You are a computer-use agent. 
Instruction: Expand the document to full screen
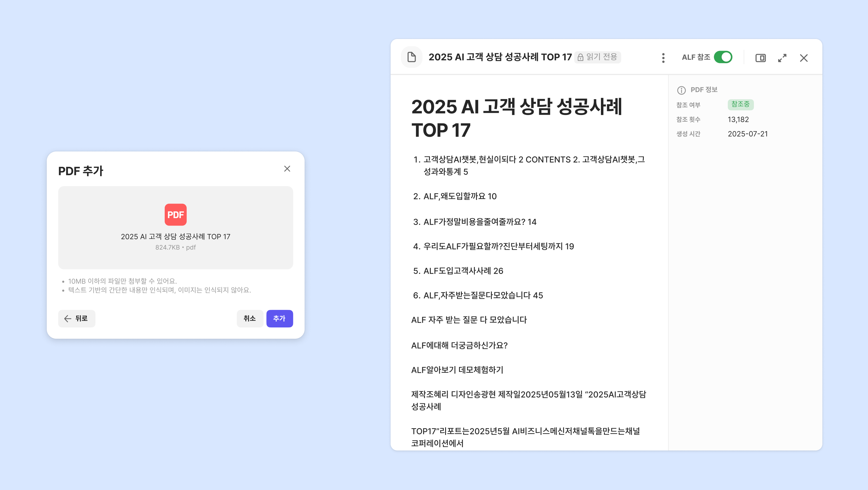click(x=782, y=58)
